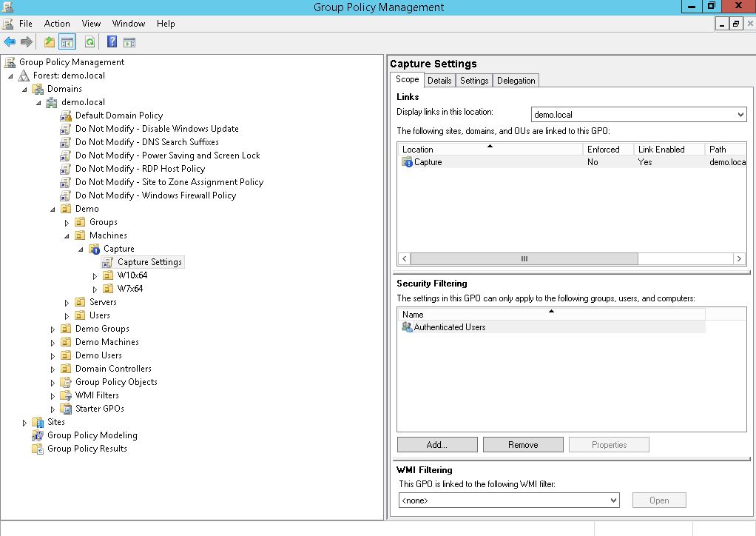Screen dimensions: 756x536
Task: Expand the Servers OU
Action: click(67, 303)
